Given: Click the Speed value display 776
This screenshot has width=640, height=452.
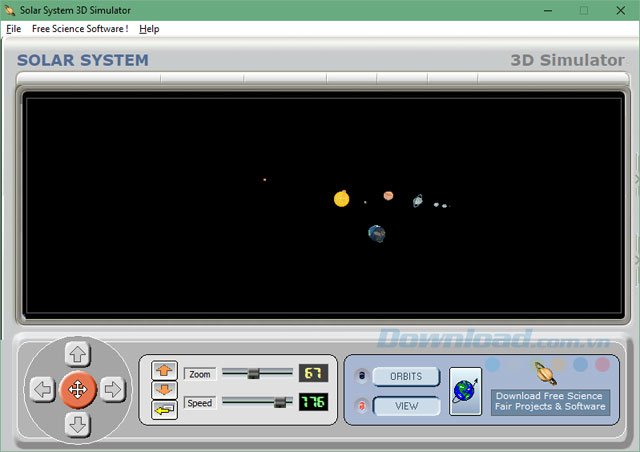Looking at the screenshot, I should tap(313, 402).
